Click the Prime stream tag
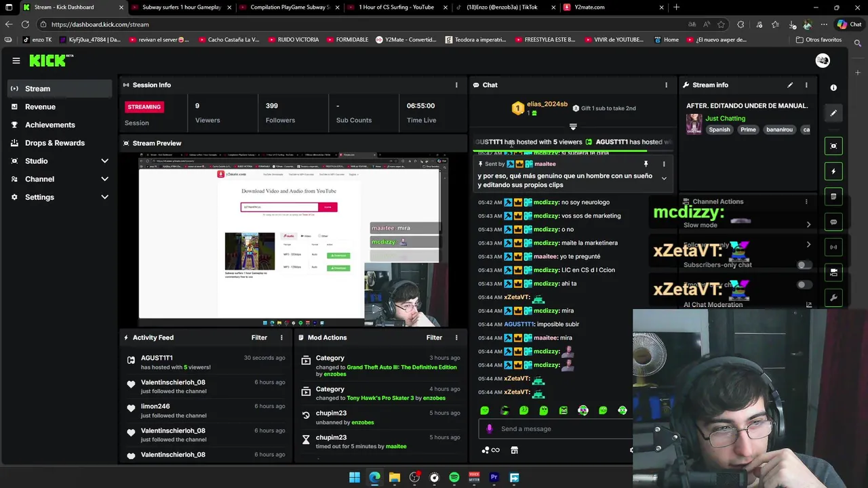The height and width of the screenshot is (488, 868). coord(748,129)
